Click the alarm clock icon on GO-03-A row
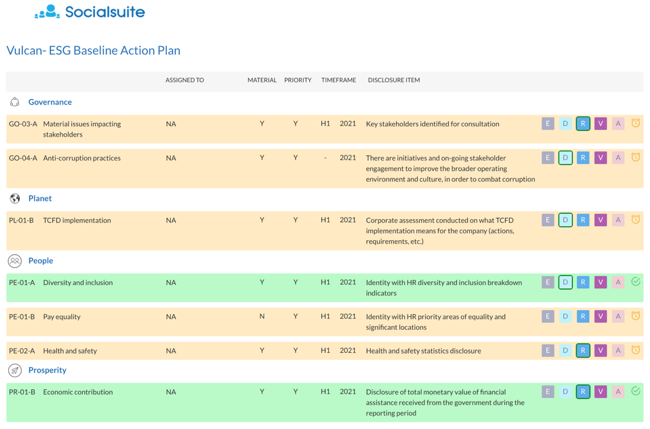Image resolution: width=650 pixels, height=429 pixels. click(635, 124)
